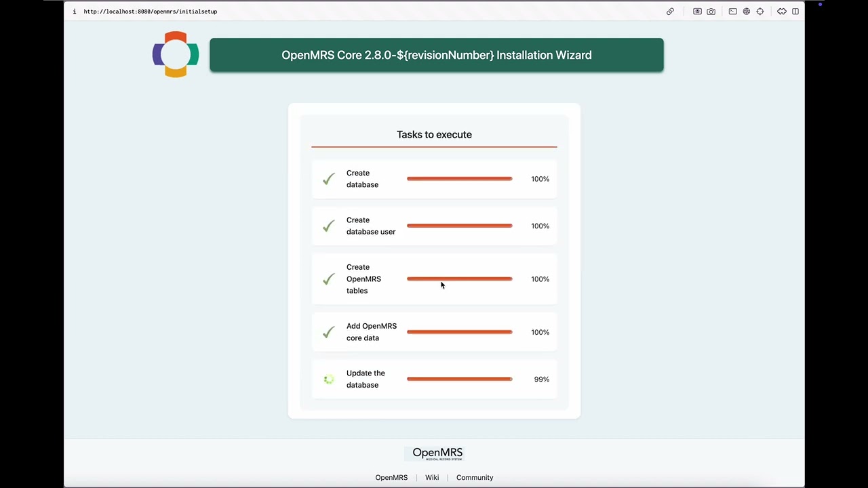Click the 100% value for Add OpenMRS core data

click(x=540, y=332)
